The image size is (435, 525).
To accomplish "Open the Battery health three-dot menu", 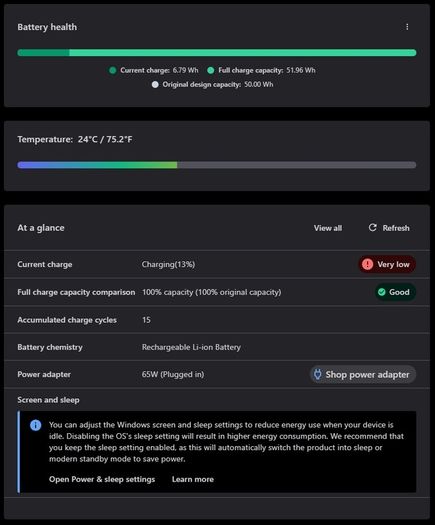I will (x=407, y=27).
